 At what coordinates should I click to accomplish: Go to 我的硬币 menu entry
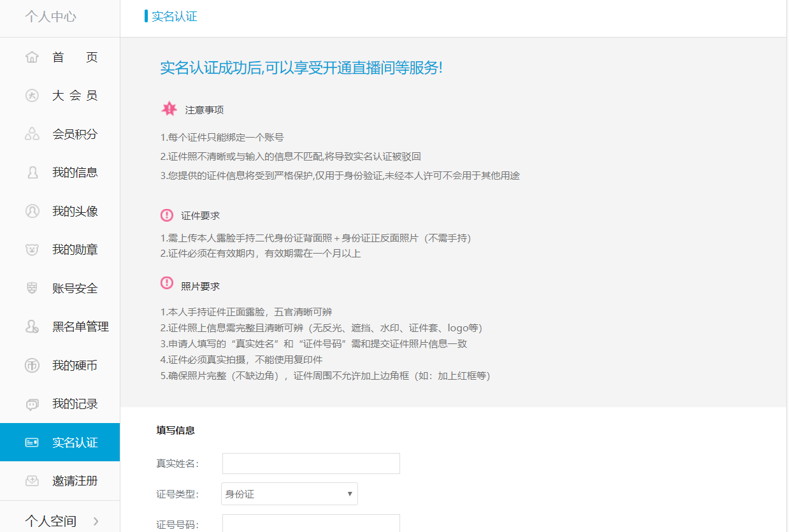[75, 366]
